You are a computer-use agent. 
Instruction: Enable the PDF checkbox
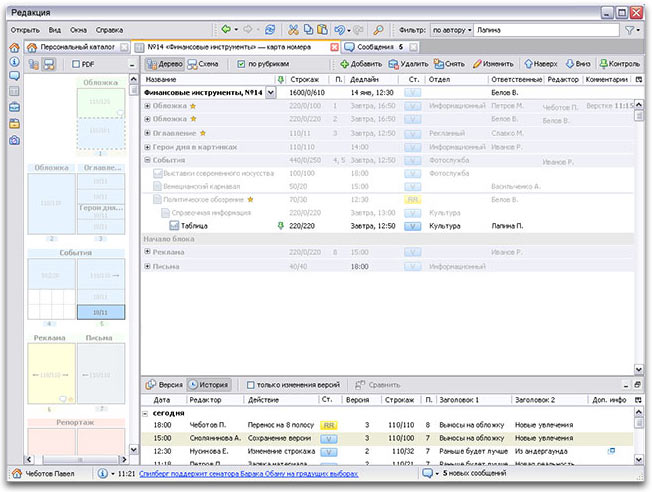[x=76, y=64]
